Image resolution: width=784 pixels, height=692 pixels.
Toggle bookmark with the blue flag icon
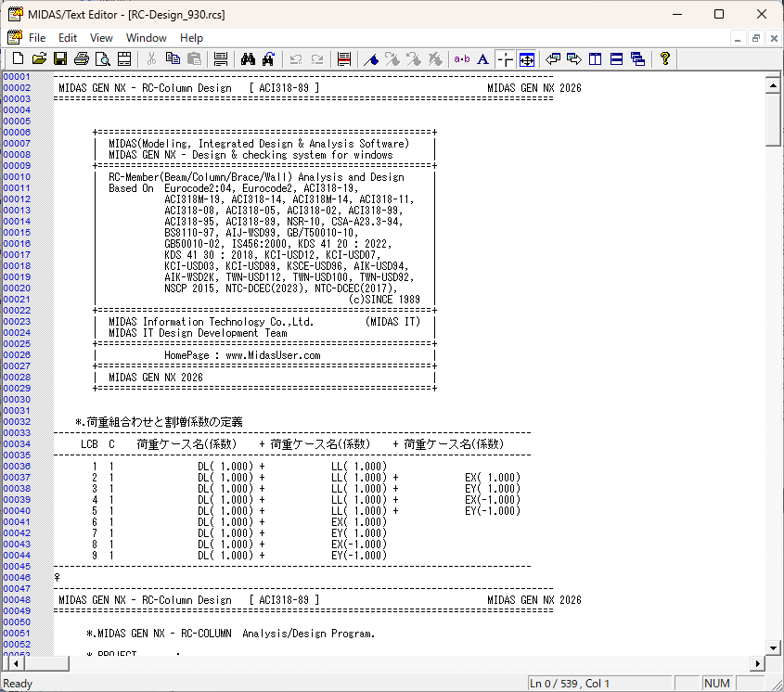coord(371,59)
